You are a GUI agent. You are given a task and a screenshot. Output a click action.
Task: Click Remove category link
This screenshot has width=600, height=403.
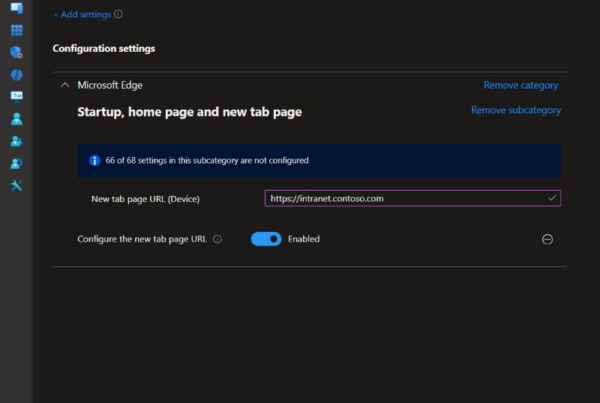point(520,85)
